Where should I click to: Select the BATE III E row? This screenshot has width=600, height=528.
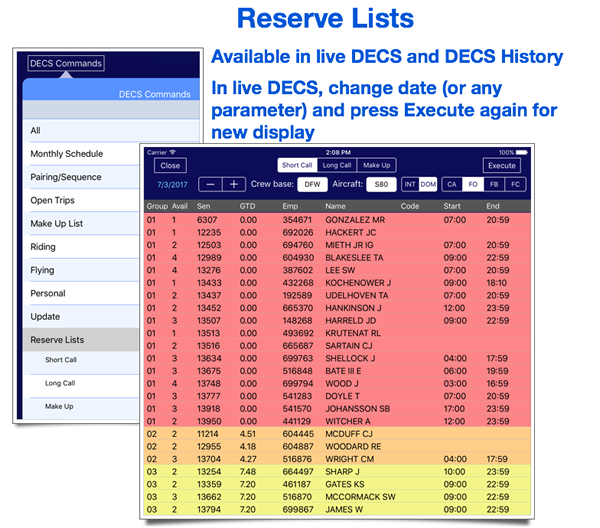pos(338,372)
